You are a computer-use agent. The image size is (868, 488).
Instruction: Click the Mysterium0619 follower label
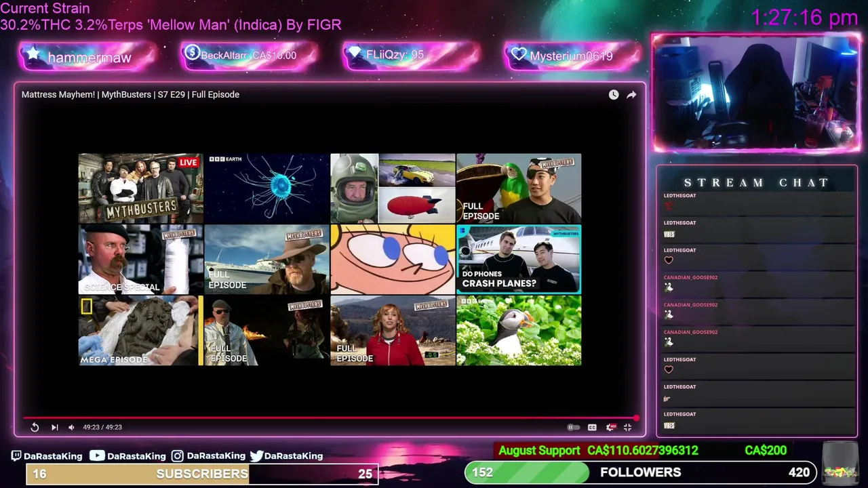tap(571, 56)
